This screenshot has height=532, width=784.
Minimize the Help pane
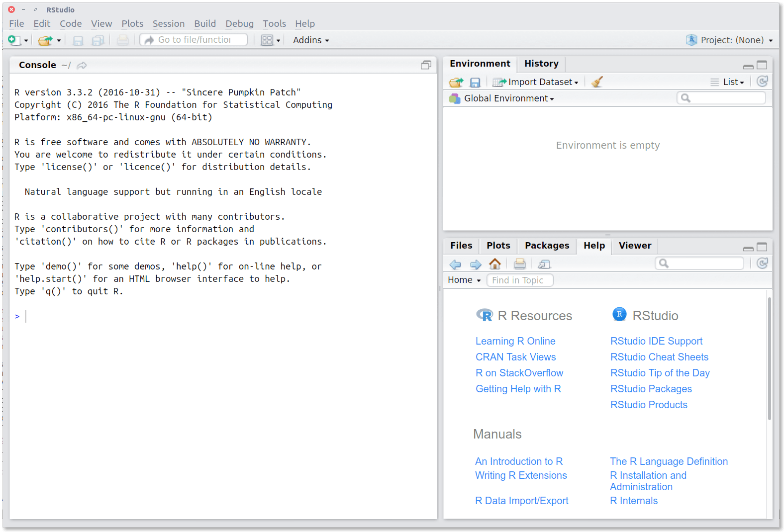pyautogui.click(x=748, y=248)
